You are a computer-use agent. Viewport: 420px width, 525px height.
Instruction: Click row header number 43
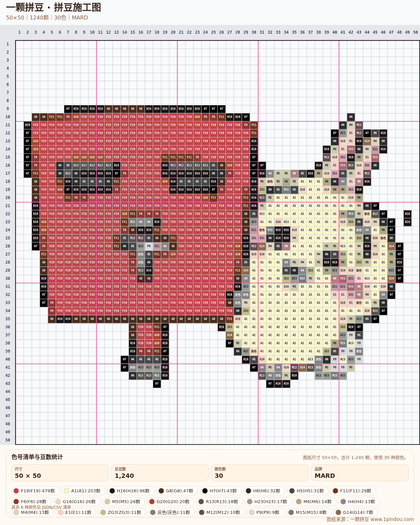[8, 384]
